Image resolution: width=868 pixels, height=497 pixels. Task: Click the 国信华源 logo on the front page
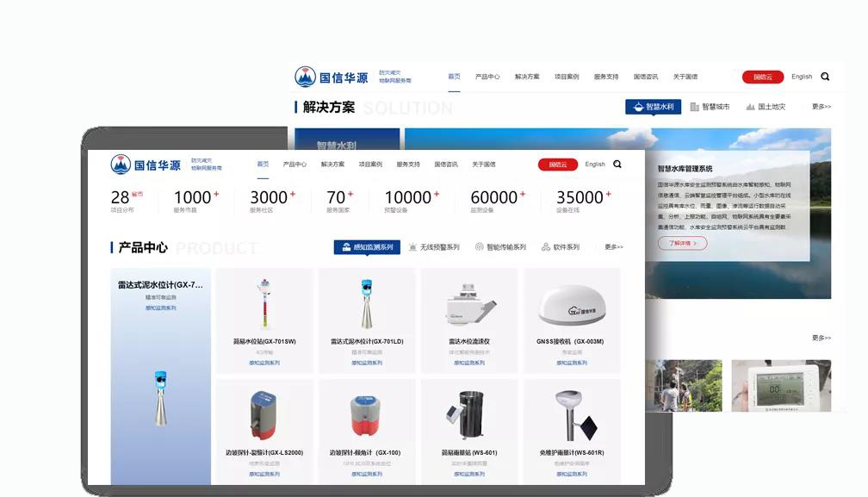point(145,165)
